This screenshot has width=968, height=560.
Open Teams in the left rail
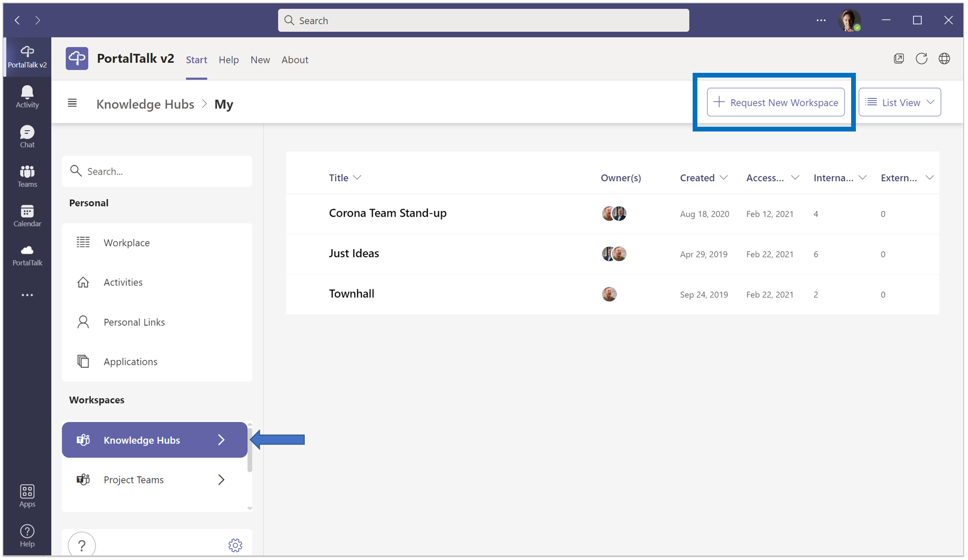point(27,176)
